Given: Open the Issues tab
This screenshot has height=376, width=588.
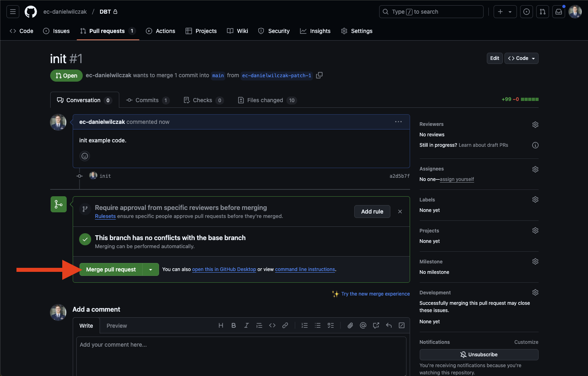Looking at the screenshot, I should tap(56, 31).
